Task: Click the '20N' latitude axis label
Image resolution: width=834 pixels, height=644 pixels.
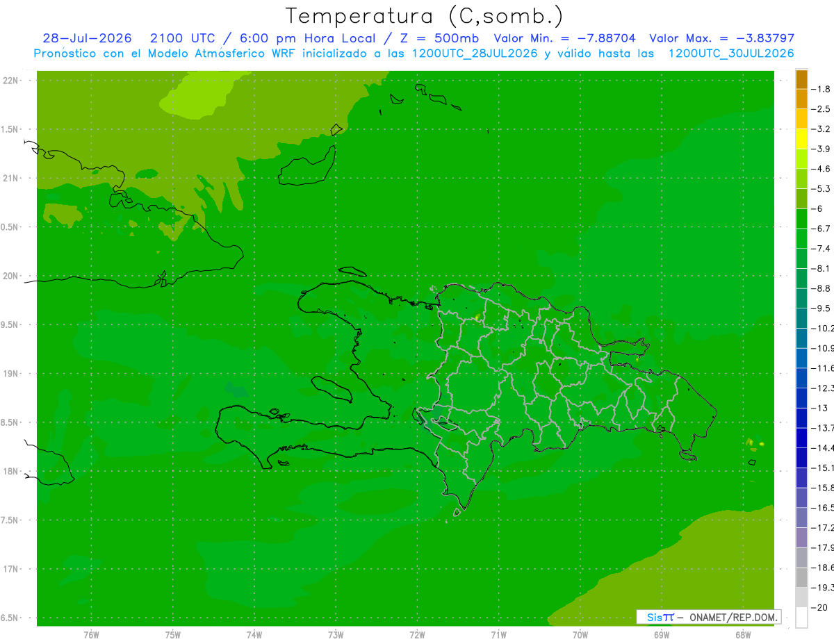Action: coord(11,276)
